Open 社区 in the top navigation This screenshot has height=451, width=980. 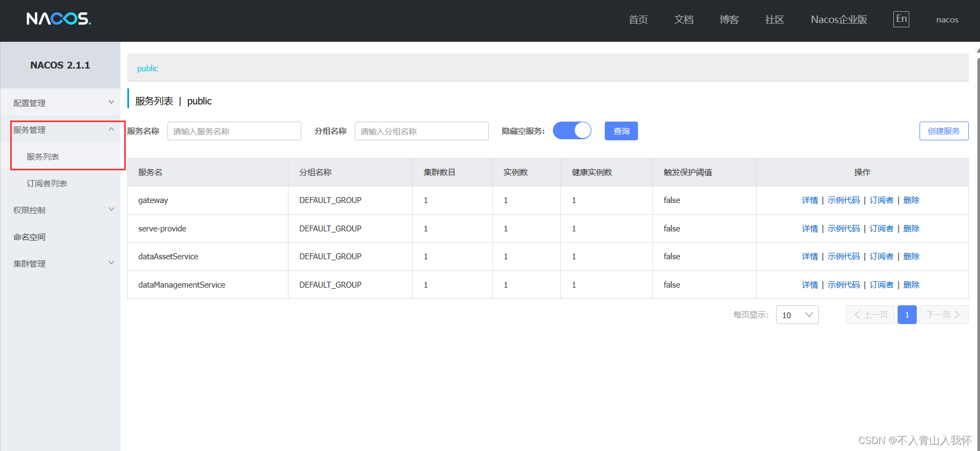(x=774, y=20)
